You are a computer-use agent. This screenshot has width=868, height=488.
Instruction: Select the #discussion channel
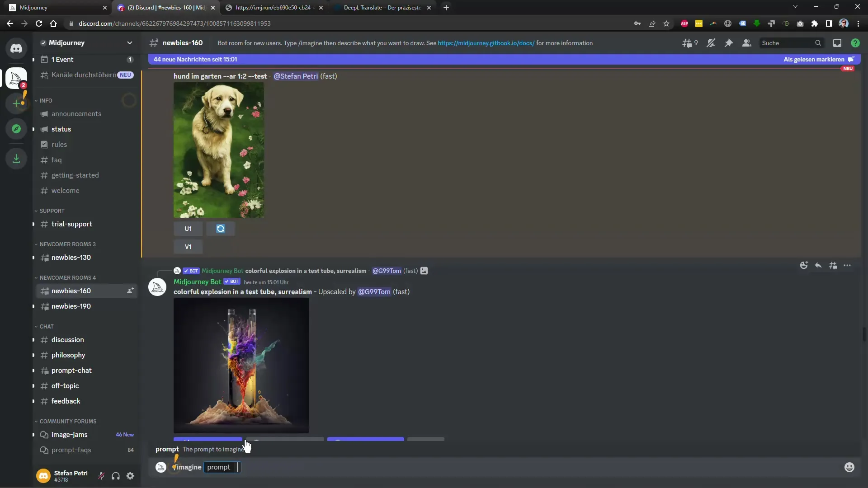[67, 340]
